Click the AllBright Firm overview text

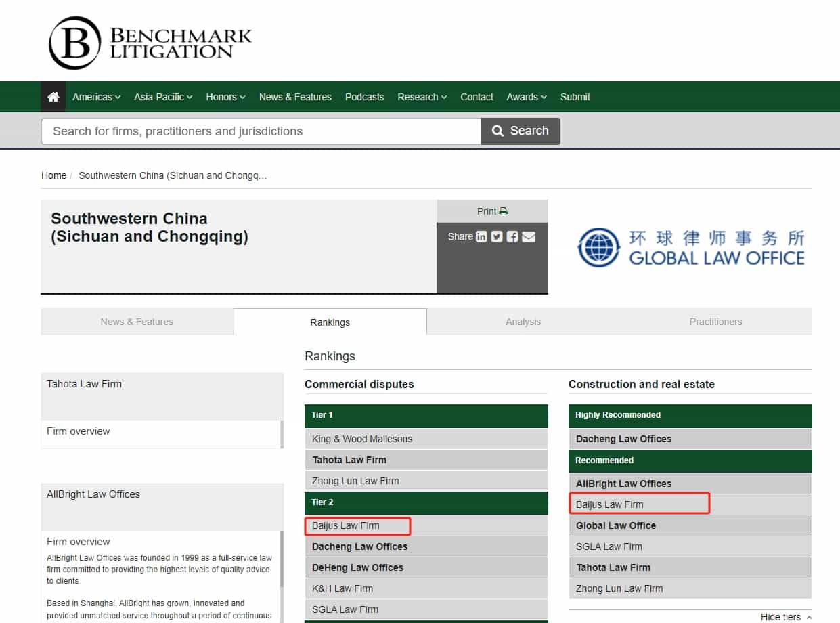click(x=79, y=542)
